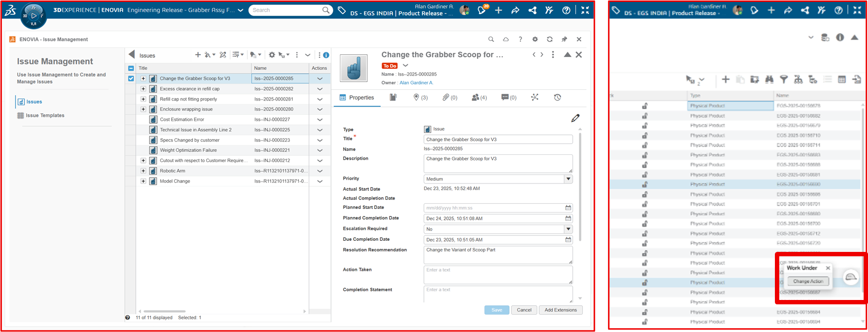Click the Cancel button
Image resolution: width=868 pixels, height=332 pixels.
click(524, 310)
